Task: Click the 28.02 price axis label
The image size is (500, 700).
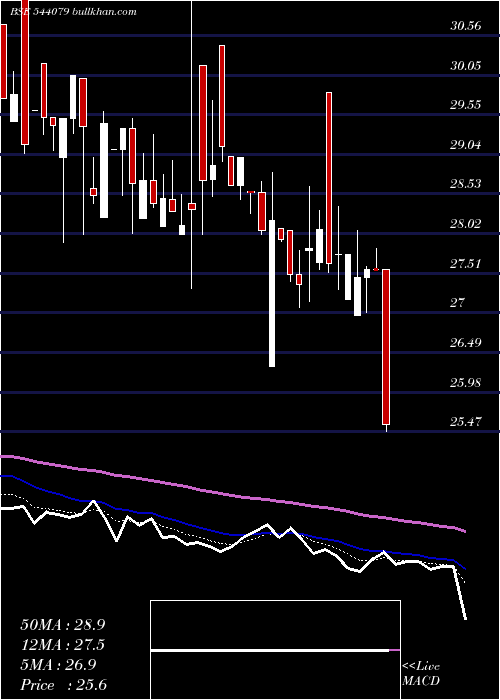Action: point(466,224)
